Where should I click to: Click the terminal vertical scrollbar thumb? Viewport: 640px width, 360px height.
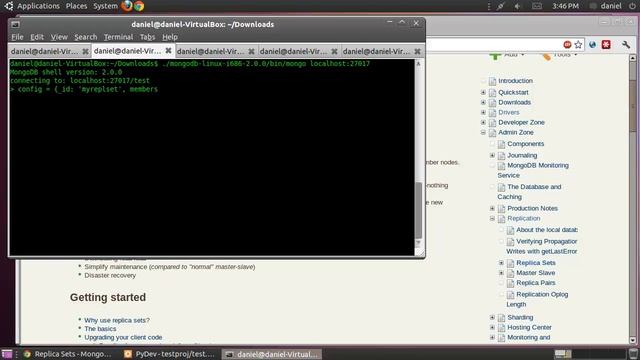coord(418,210)
